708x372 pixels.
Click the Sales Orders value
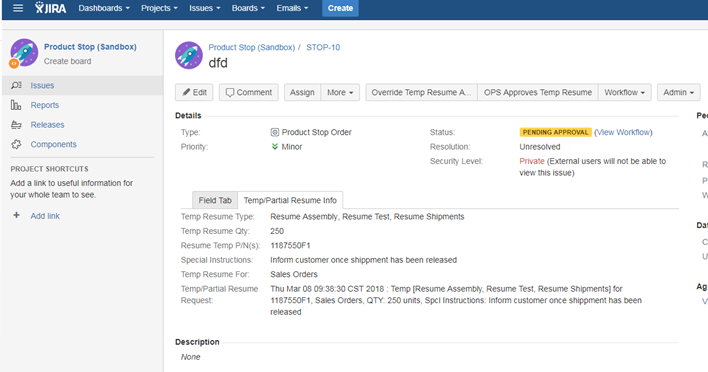click(293, 274)
